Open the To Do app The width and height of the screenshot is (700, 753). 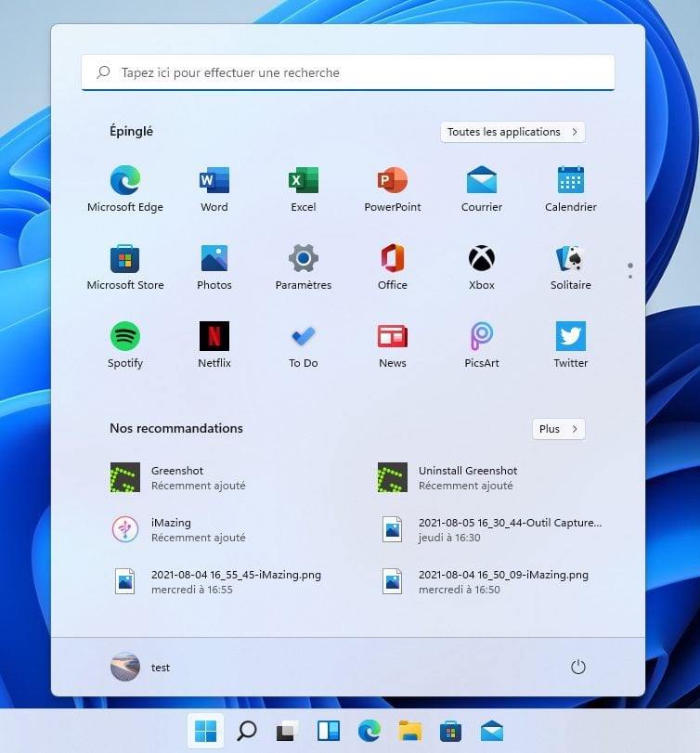point(304,344)
